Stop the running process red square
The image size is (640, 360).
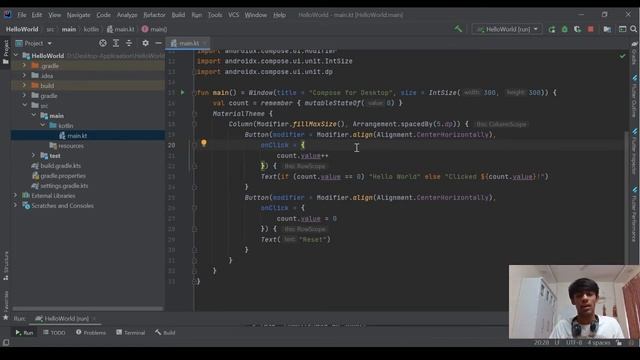590,29
